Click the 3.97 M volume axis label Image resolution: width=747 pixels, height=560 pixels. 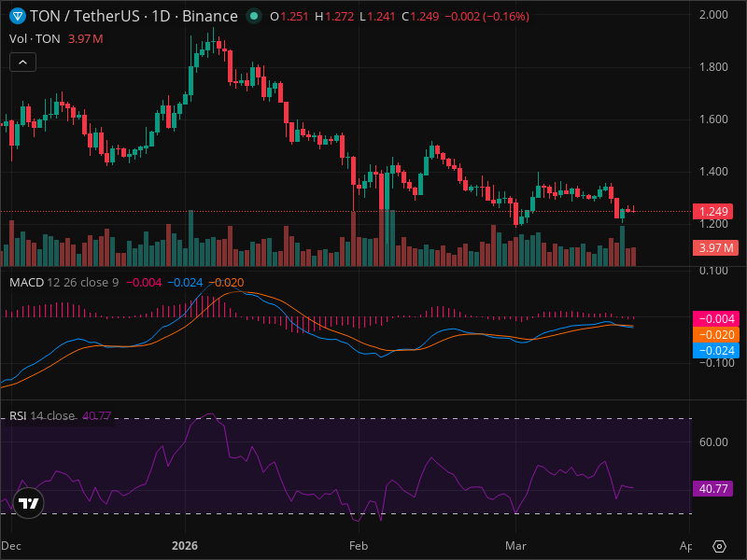coord(715,247)
